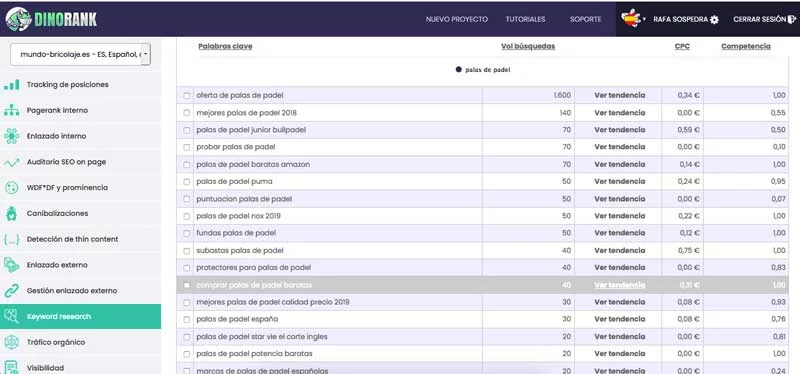Sort by Competencia column header
The image size is (800, 374).
pyautogui.click(x=746, y=46)
